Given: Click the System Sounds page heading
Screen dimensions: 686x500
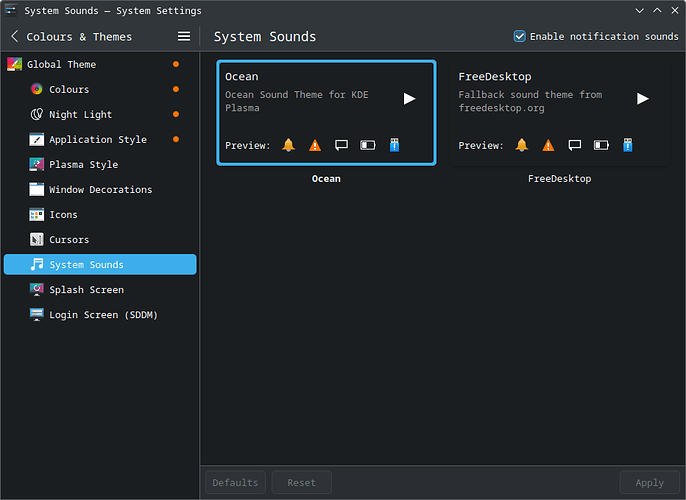Looking at the screenshot, I should (265, 37).
